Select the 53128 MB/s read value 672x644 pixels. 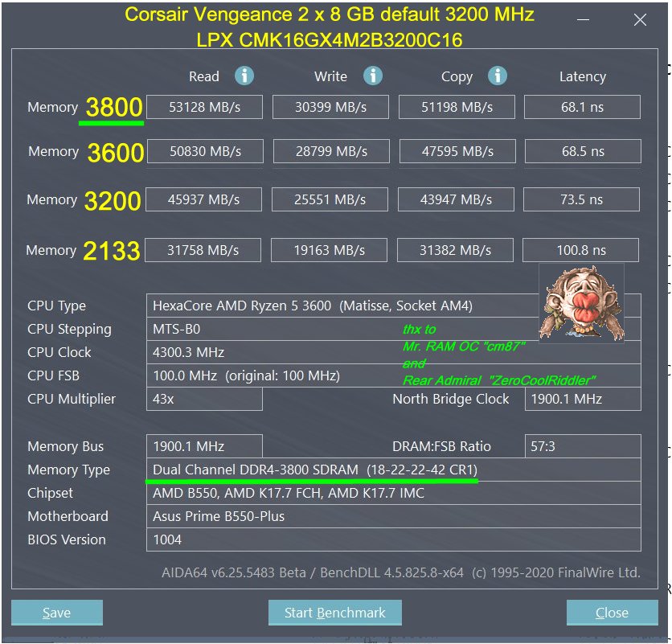click(204, 107)
